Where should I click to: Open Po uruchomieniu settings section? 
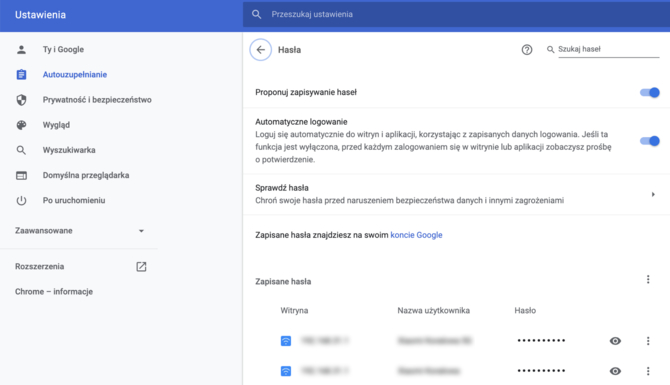[74, 200]
